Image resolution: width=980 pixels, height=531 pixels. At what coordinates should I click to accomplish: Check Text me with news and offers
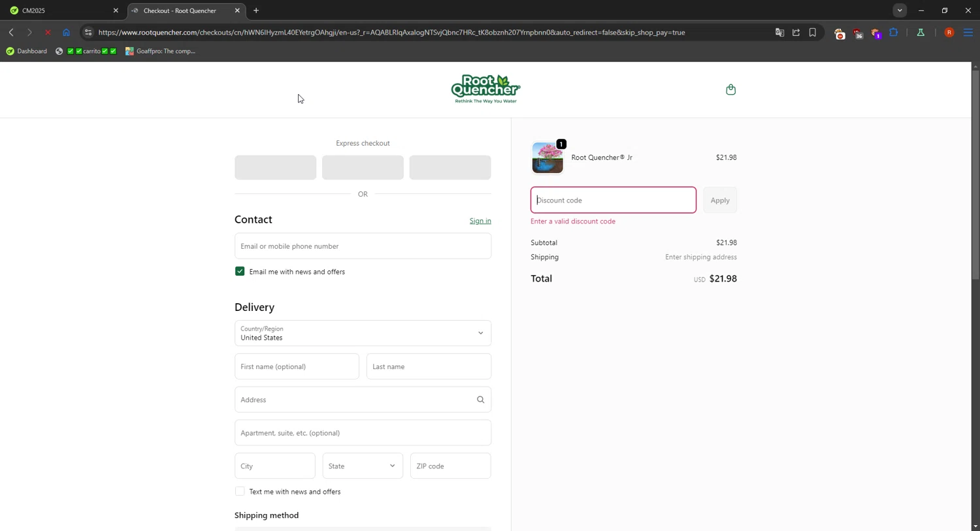[240, 491]
